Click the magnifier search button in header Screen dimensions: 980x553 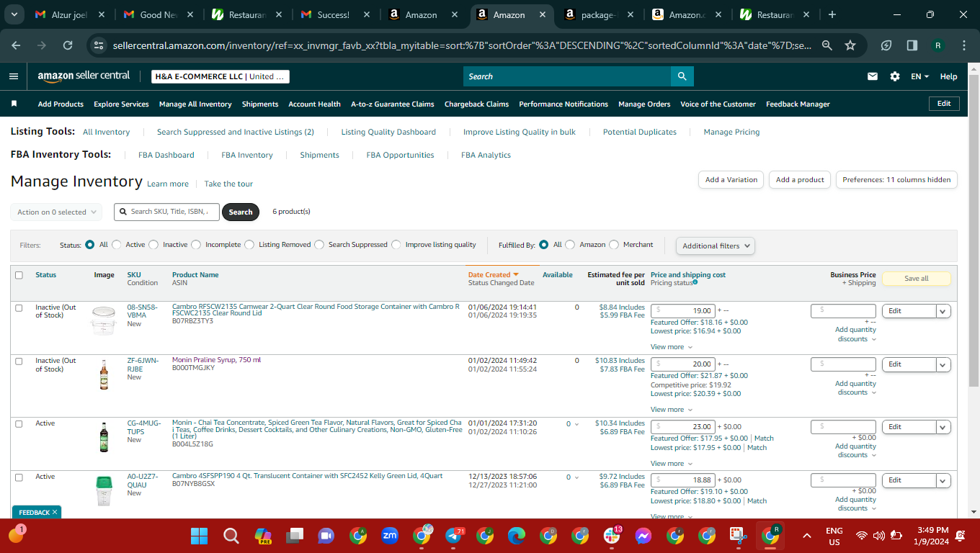(x=682, y=76)
